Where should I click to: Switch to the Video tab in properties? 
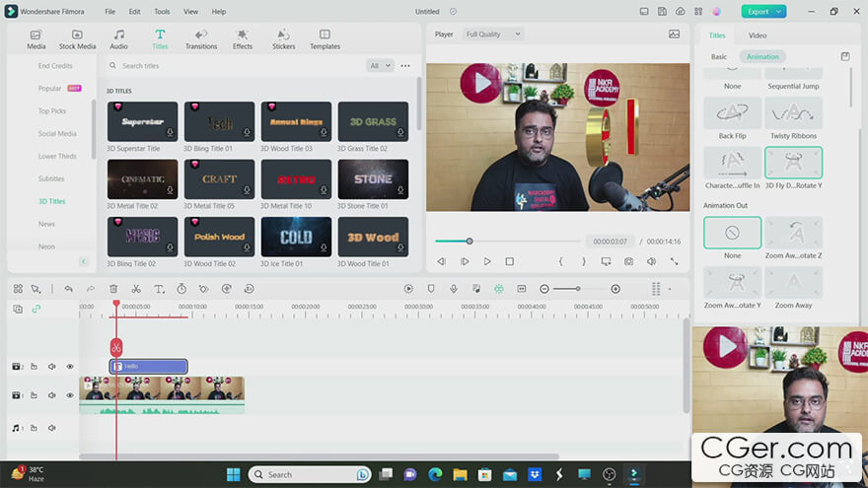[758, 35]
